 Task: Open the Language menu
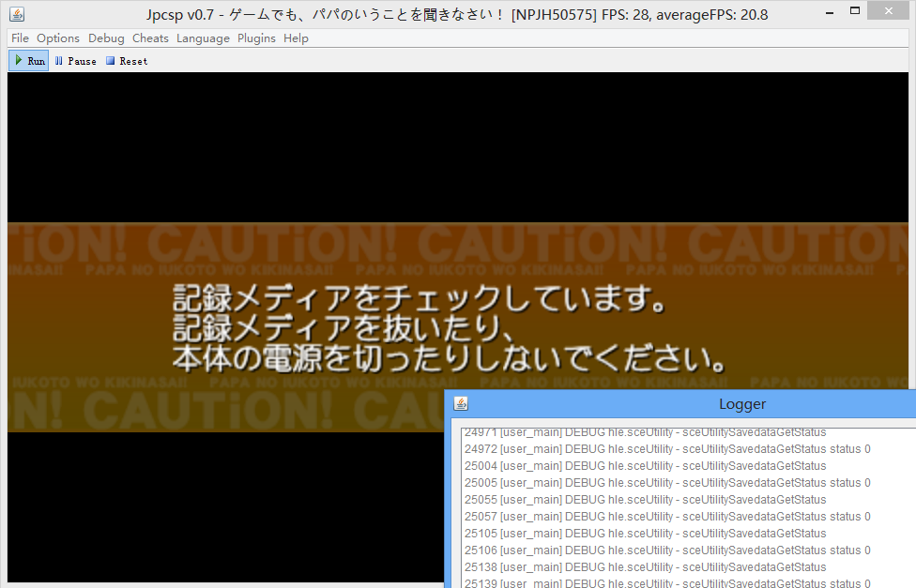(203, 38)
